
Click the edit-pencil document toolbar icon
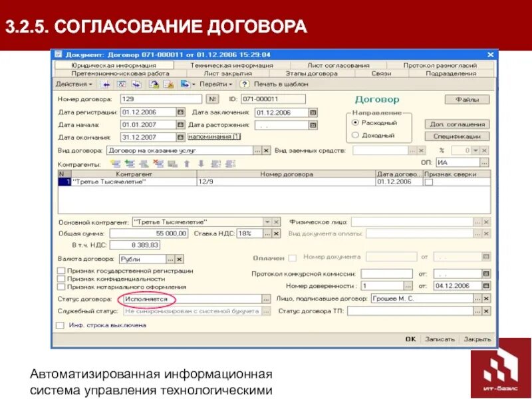(x=169, y=84)
